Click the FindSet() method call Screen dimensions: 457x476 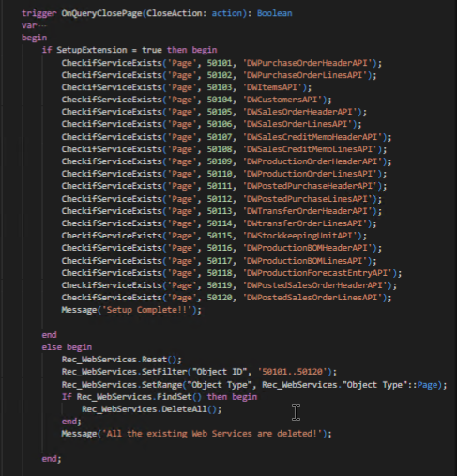179,397
